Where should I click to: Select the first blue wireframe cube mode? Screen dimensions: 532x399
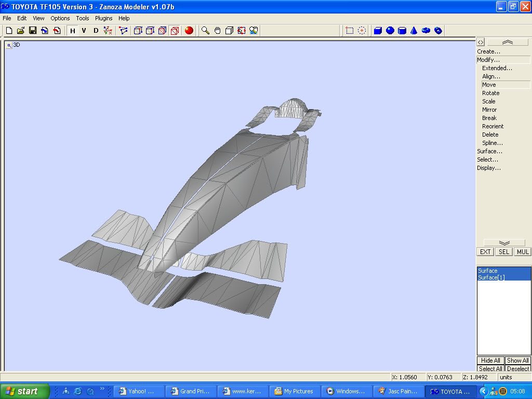(x=138, y=31)
